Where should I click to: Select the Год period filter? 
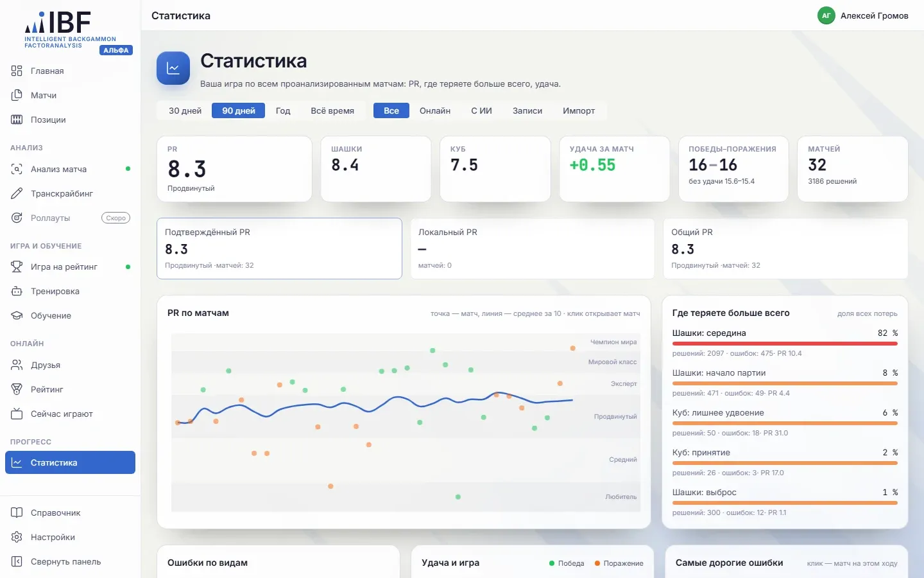[283, 110]
